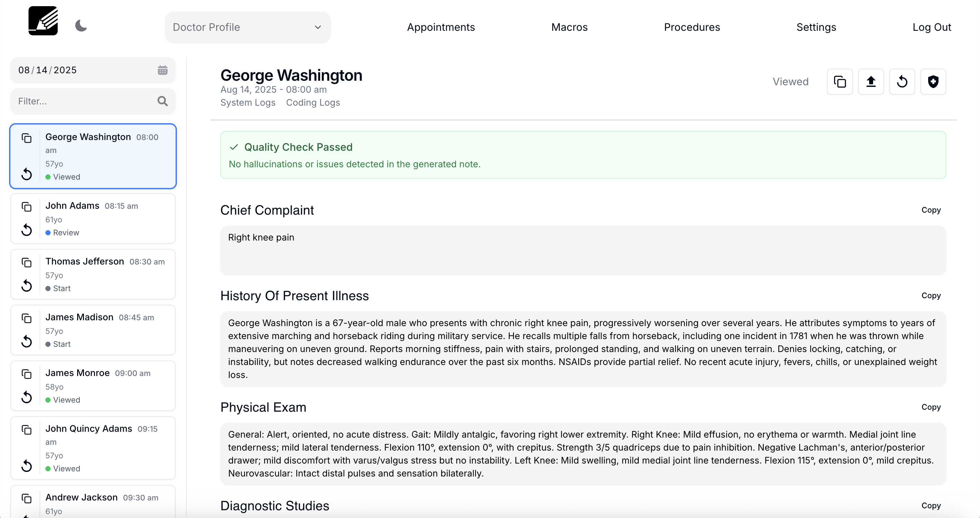Click the search icon in the filter field
The image size is (980, 518).
click(162, 101)
